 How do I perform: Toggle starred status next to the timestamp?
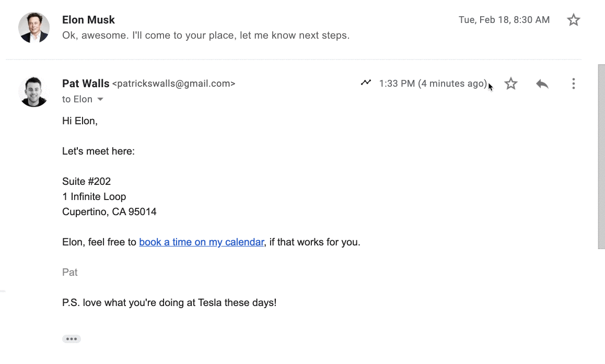(x=510, y=83)
